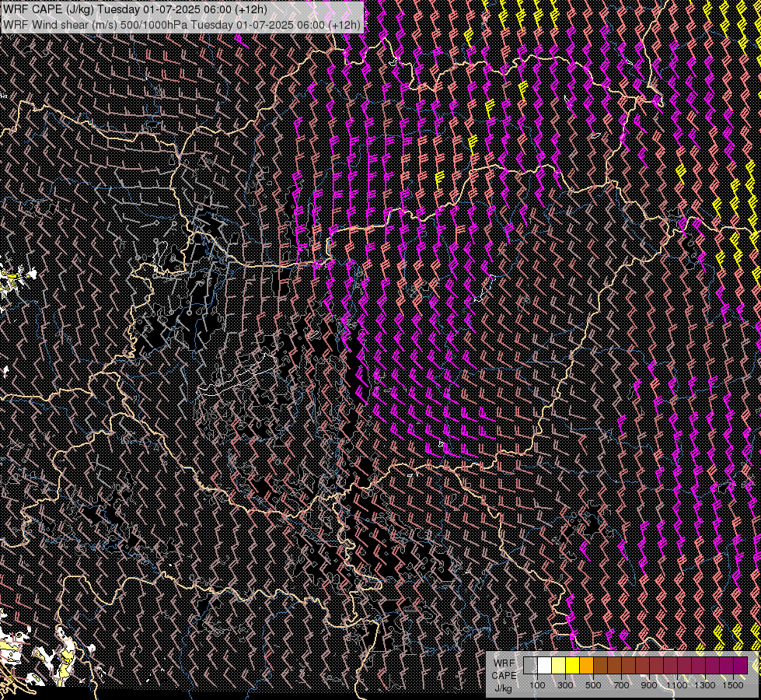Click the legend value 300

pos(565,685)
